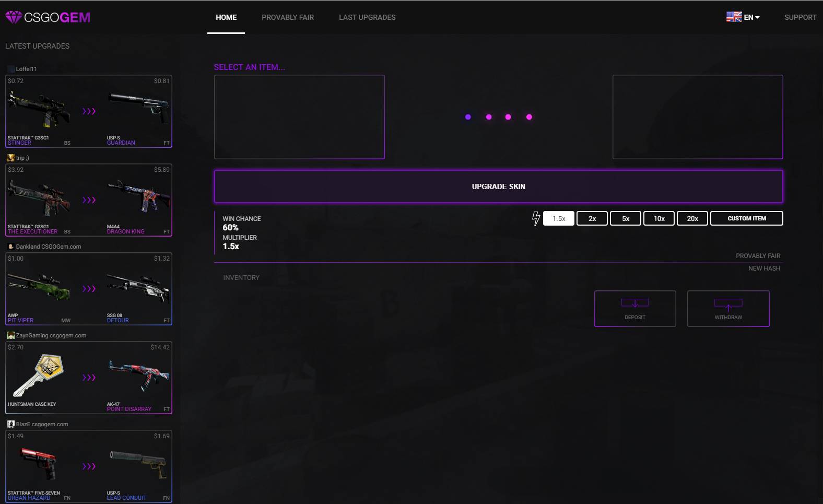The width and height of the screenshot is (823, 504).
Task: Open the SUPPORT link
Action: point(800,17)
